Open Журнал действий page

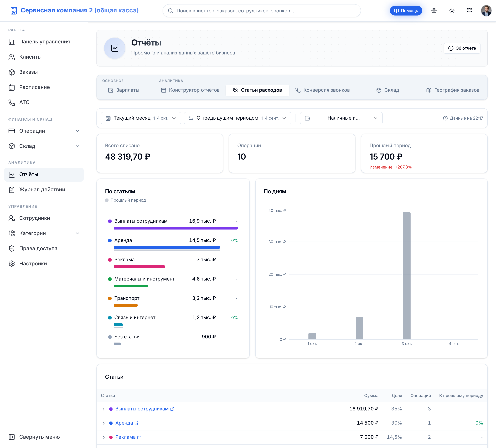tap(44, 190)
